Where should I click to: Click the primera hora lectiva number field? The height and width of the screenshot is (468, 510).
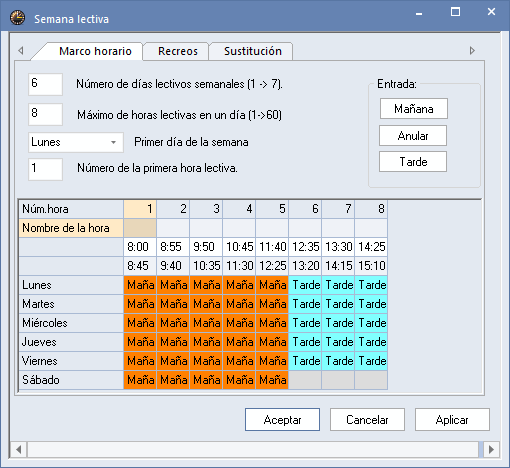point(45,169)
